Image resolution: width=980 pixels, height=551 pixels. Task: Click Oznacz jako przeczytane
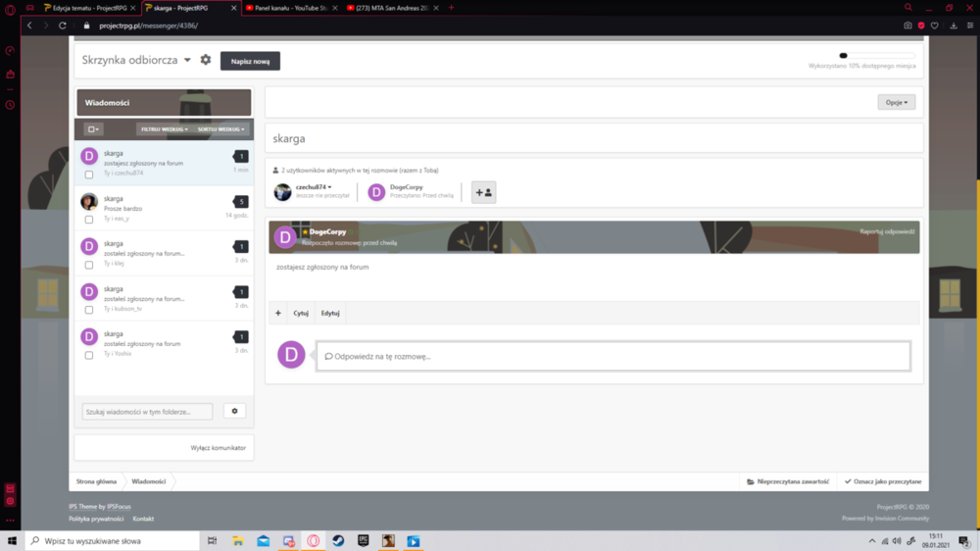tap(883, 481)
